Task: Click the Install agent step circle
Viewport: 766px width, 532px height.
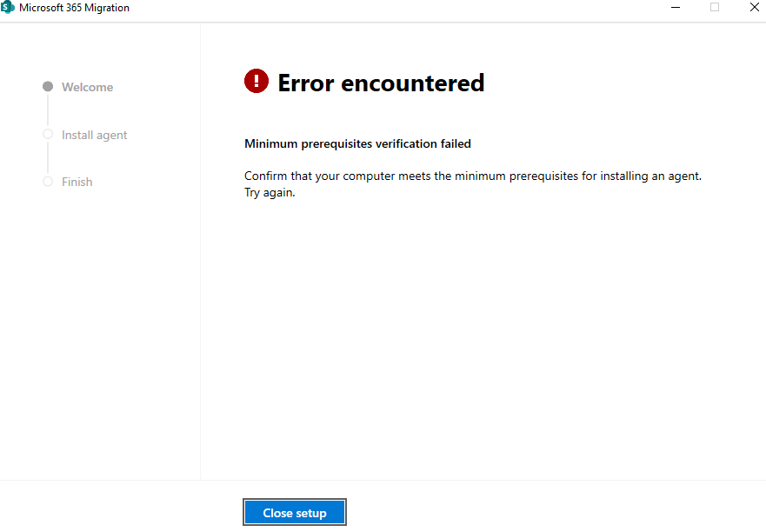Action: [x=47, y=135]
